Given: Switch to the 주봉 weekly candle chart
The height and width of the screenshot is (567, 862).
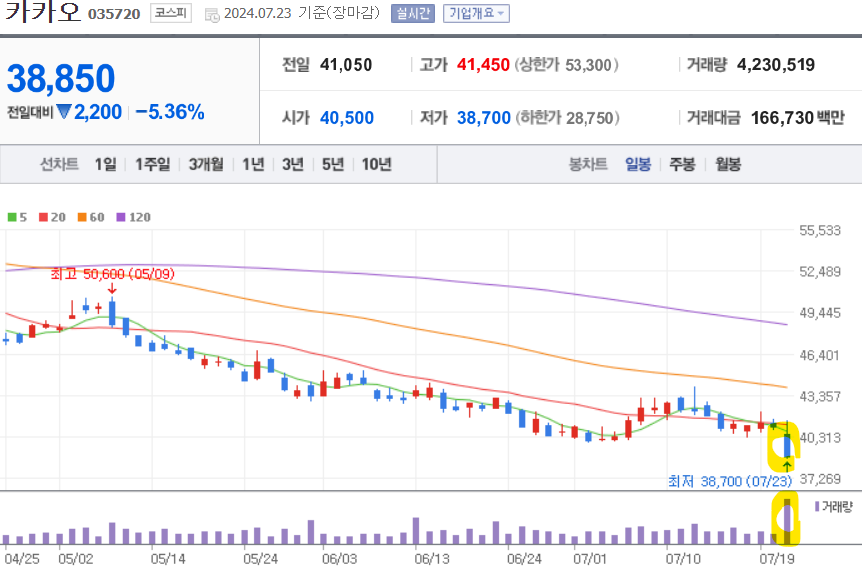Looking at the screenshot, I should (682, 164).
